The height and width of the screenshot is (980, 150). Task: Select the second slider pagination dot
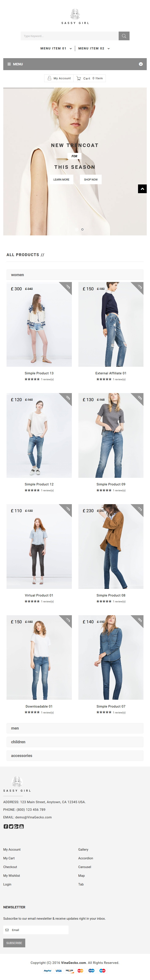(x=83, y=229)
